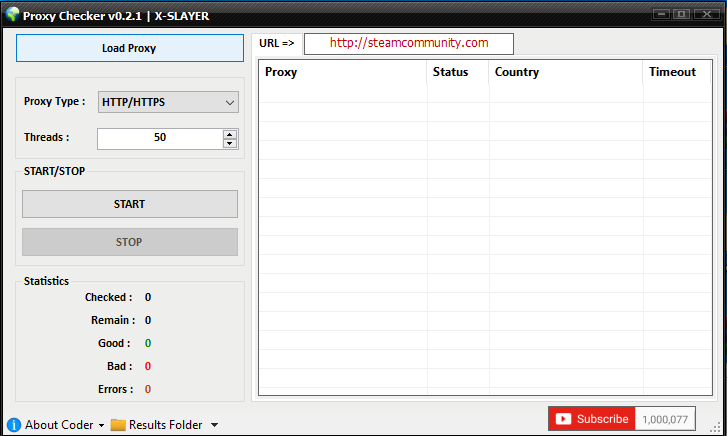Screen dimensions: 727x436
Task: Sort by Country column header
Action: pyautogui.click(x=566, y=72)
